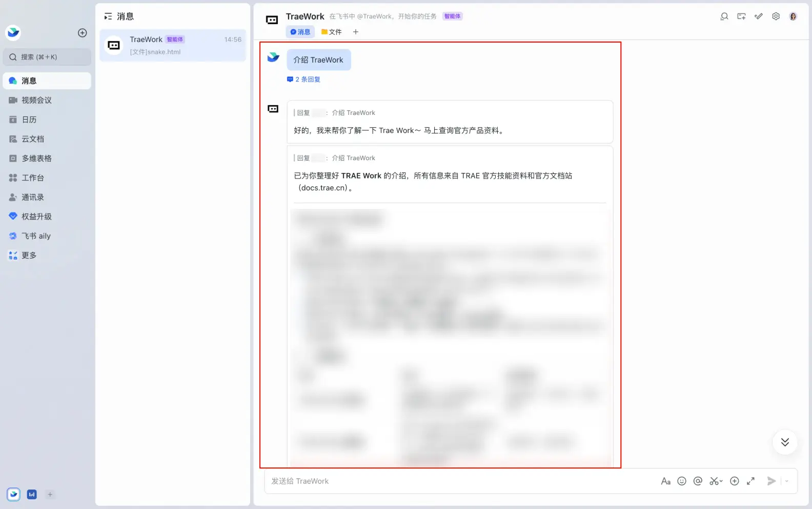Screen dimensions: 812x509
Task: Click the sender avatar beside 介绍 TraeWork message
Action: [x=273, y=57]
